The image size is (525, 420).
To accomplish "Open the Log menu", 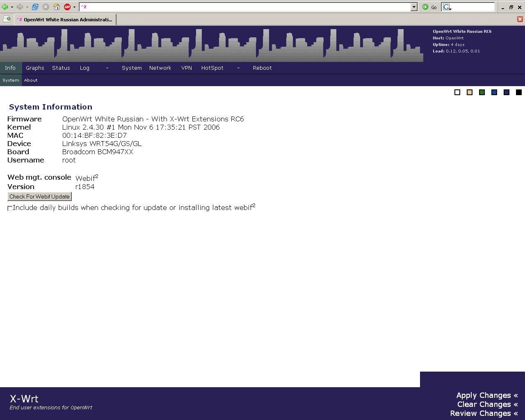I will [84, 68].
